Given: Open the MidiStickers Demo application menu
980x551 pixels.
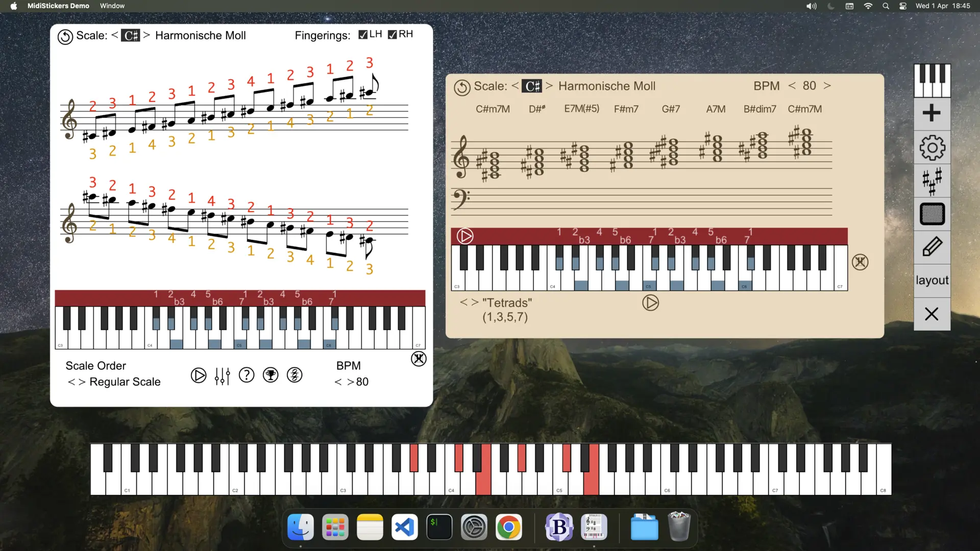Looking at the screenshot, I should click(x=58, y=6).
